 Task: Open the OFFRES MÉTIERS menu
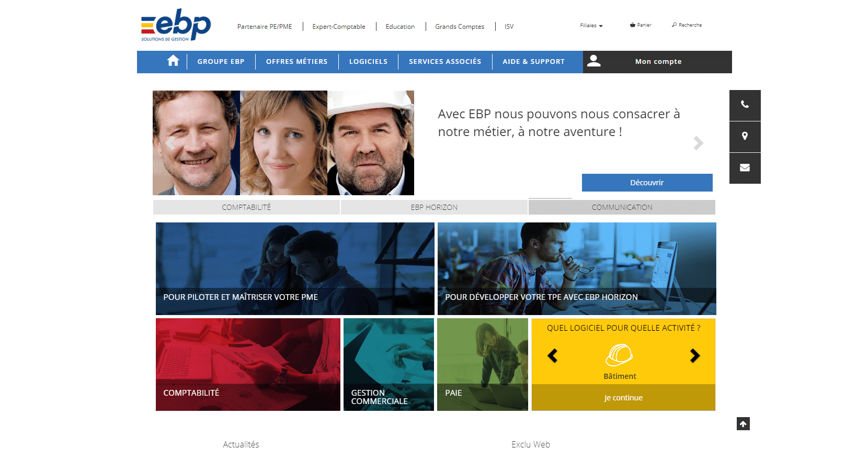pos(296,62)
